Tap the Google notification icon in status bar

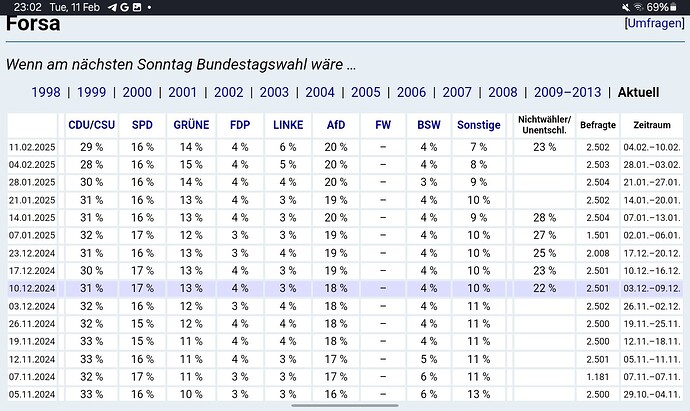pos(124,7)
